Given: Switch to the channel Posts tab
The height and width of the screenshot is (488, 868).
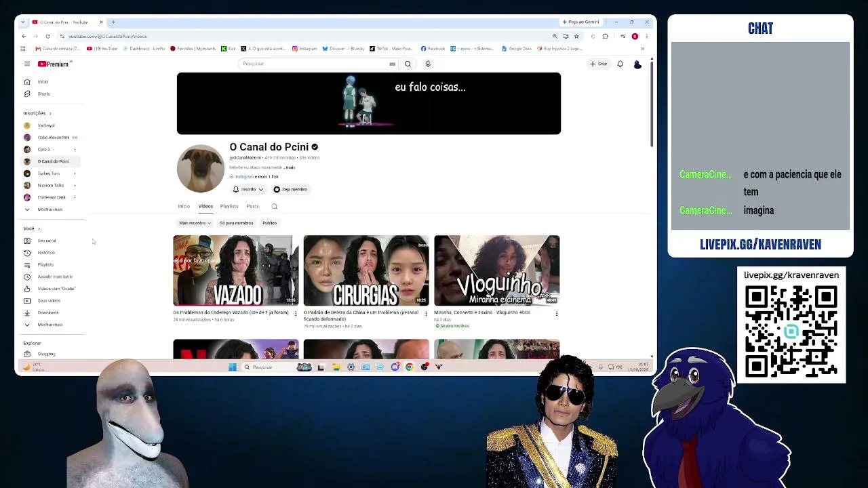Looking at the screenshot, I should pyautogui.click(x=252, y=206).
